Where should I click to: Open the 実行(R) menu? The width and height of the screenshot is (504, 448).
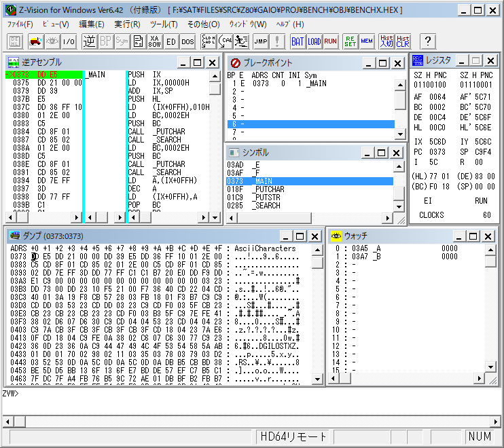click(x=127, y=24)
